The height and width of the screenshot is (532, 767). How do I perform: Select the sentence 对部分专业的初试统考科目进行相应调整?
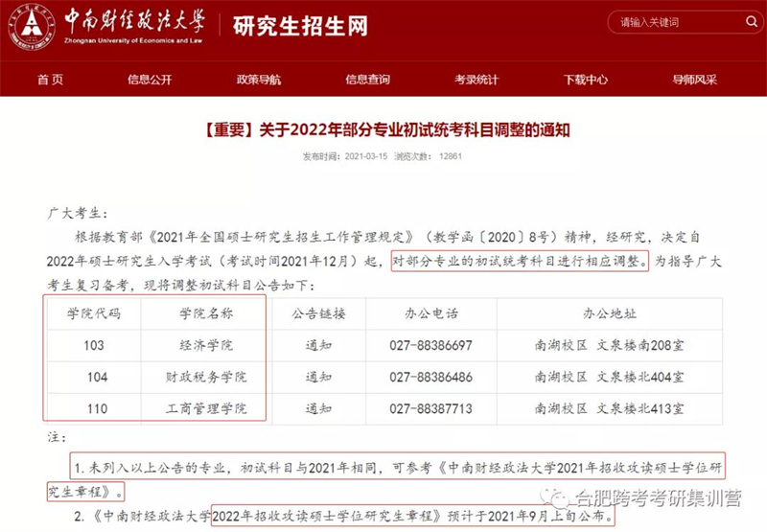tap(520, 261)
